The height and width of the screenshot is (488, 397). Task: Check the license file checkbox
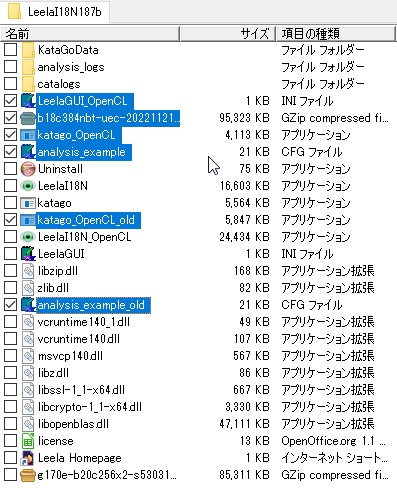(x=11, y=441)
